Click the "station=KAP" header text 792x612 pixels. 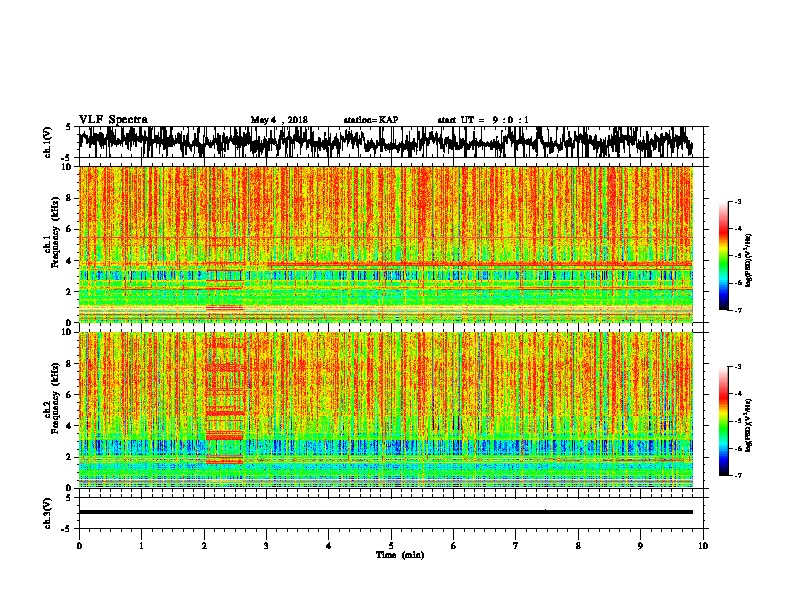coord(371,120)
